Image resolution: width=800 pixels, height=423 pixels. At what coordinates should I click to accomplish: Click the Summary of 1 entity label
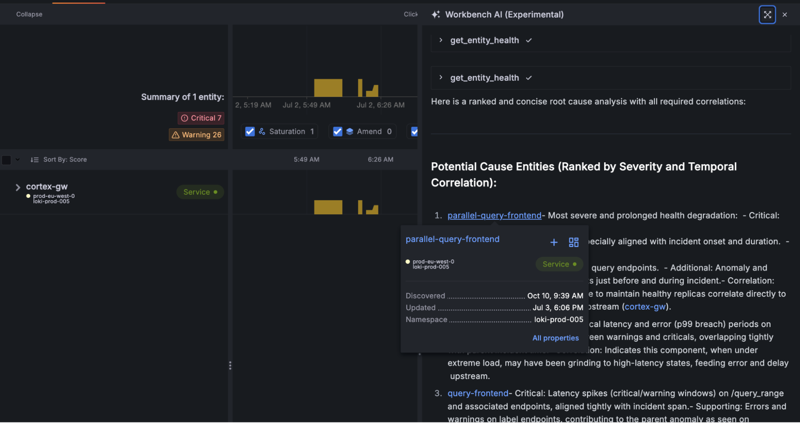[183, 97]
